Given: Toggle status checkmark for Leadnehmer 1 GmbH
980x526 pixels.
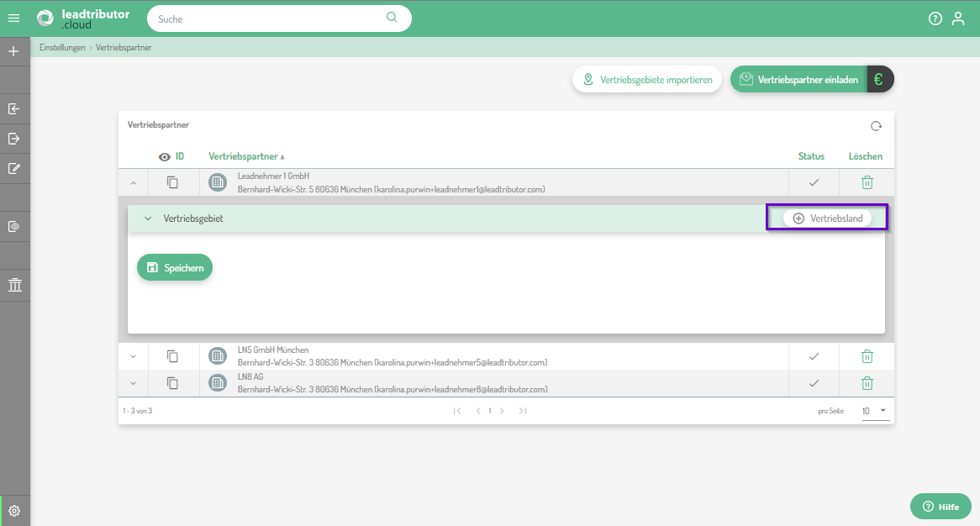Looking at the screenshot, I should [x=813, y=182].
